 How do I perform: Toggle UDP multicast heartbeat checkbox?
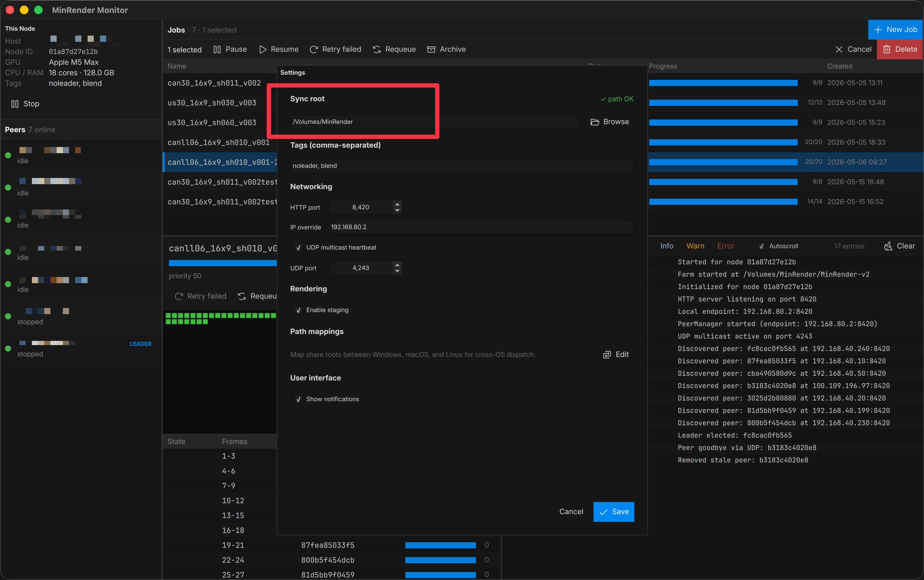298,248
